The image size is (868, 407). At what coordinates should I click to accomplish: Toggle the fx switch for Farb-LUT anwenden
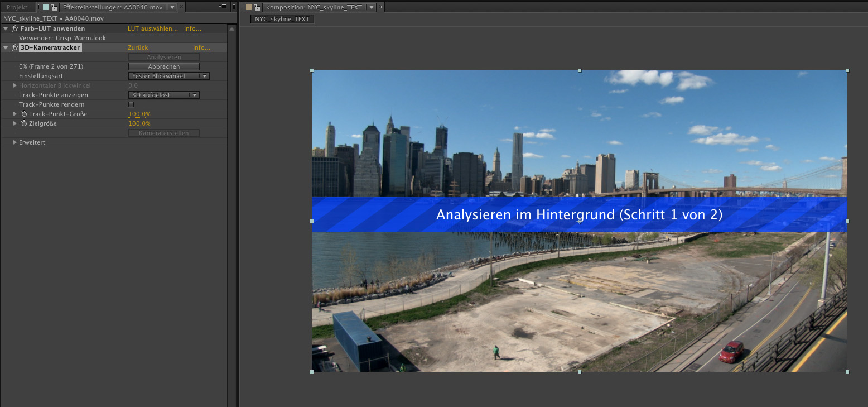[x=15, y=28]
